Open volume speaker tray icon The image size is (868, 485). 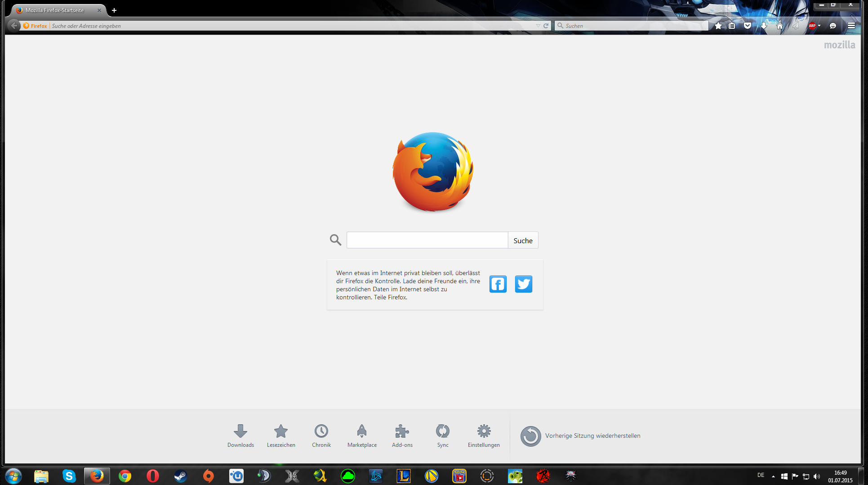point(817,476)
